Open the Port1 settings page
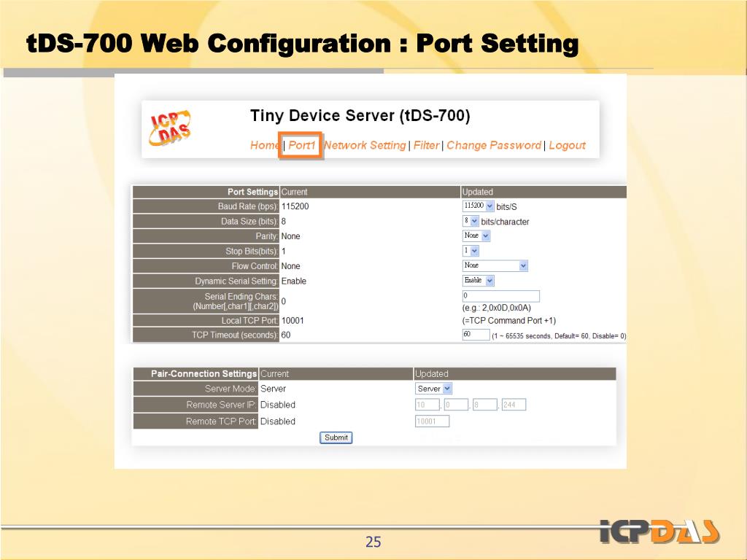Viewport: 747px width, 560px height. pos(301,145)
